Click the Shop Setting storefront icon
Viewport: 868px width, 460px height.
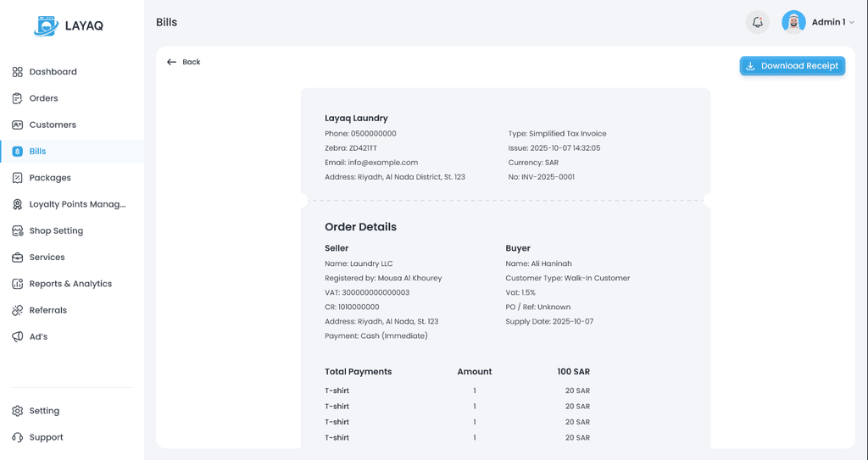(18, 230)
